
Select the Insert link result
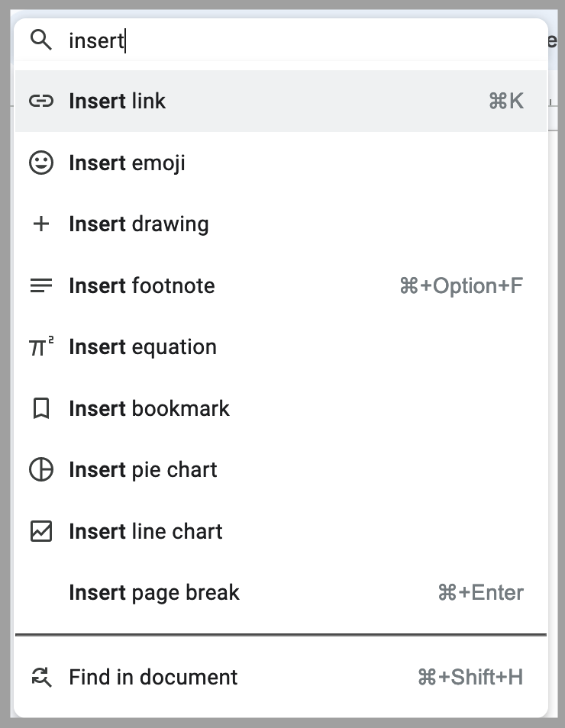point(118,101)
